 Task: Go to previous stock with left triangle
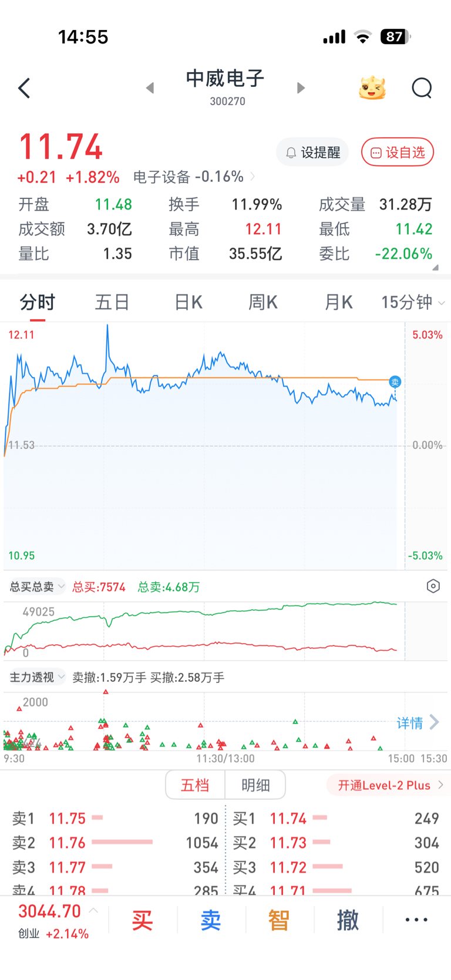pyautogui.click(x=150, y=88)
